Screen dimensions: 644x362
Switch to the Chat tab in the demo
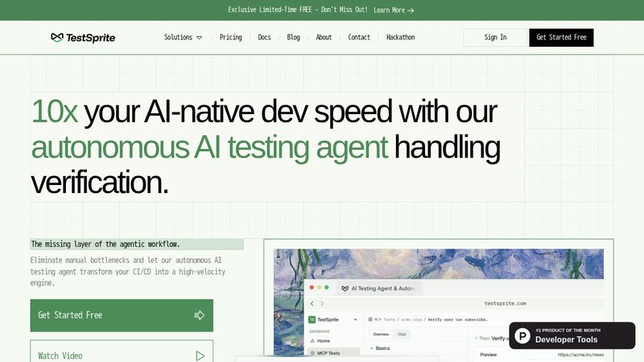402,334
